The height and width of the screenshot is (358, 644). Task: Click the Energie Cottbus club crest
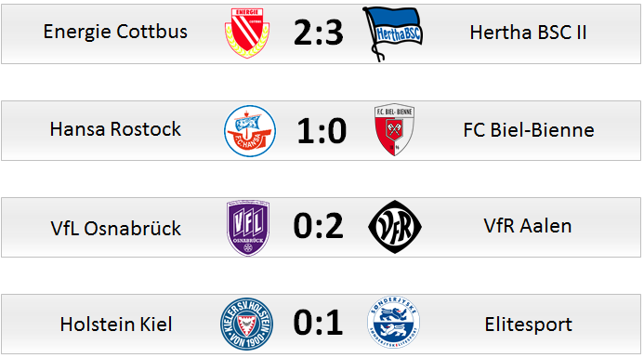point(247,33)
